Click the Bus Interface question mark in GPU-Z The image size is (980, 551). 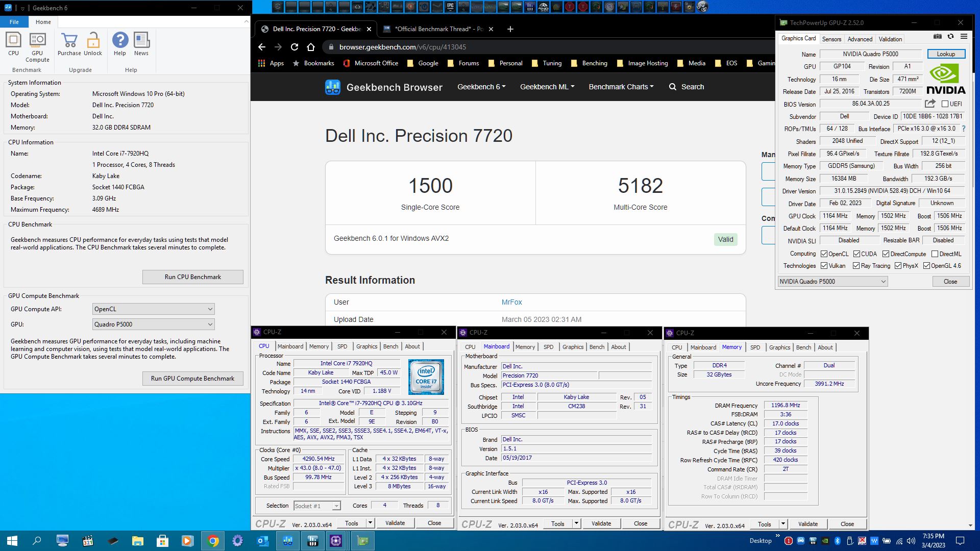click(x=964, y=129)
